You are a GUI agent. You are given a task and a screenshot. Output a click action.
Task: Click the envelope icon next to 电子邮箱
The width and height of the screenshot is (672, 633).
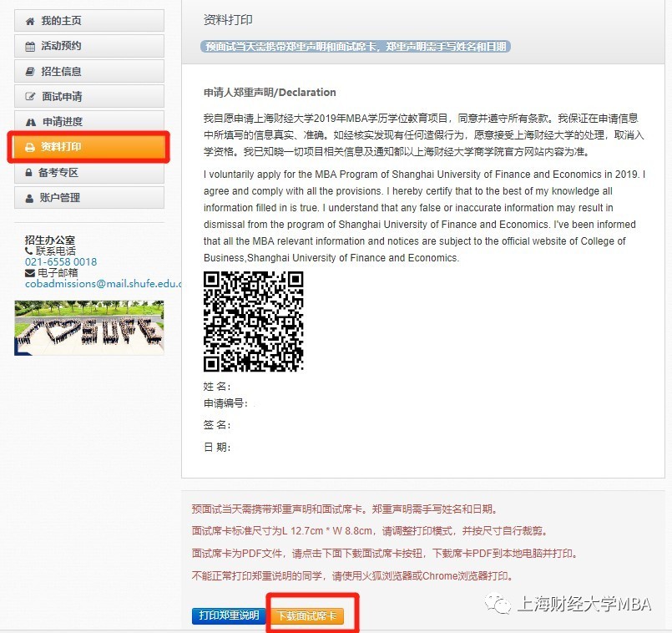[x=29, y=273]
